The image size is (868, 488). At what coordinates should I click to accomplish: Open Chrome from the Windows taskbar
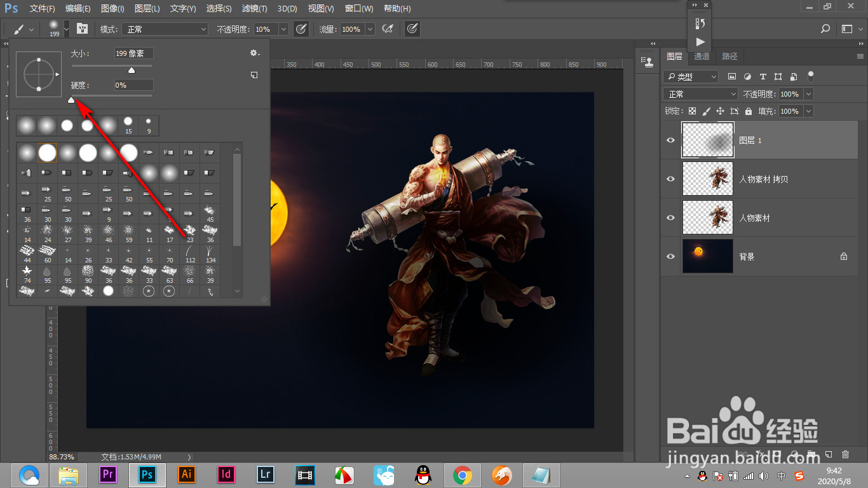click(462, 475)
